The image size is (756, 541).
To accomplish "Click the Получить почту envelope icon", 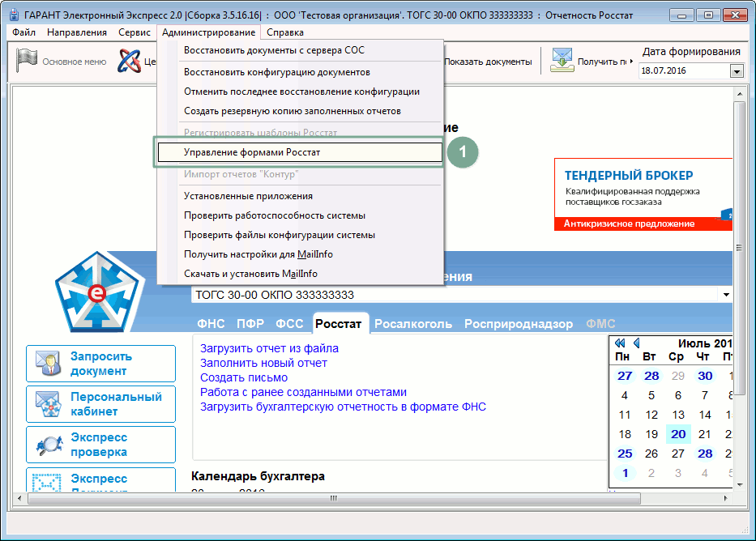I will [x=562, y=60].
